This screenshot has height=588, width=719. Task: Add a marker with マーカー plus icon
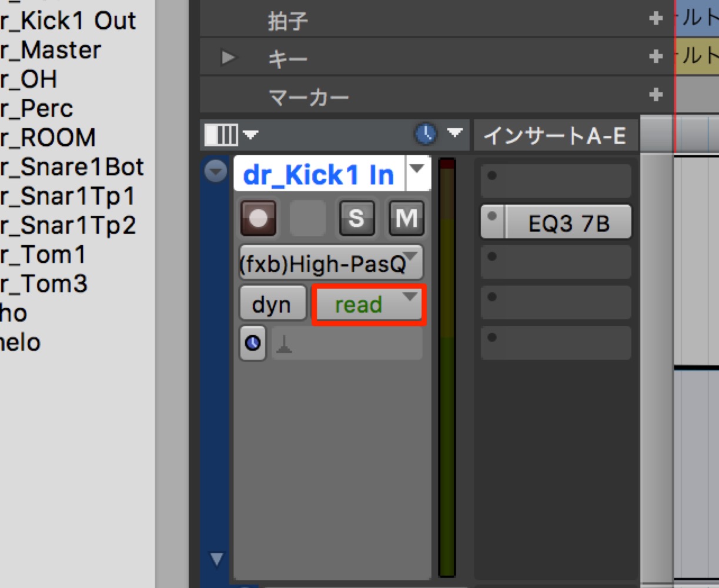[x=656, y=95]
